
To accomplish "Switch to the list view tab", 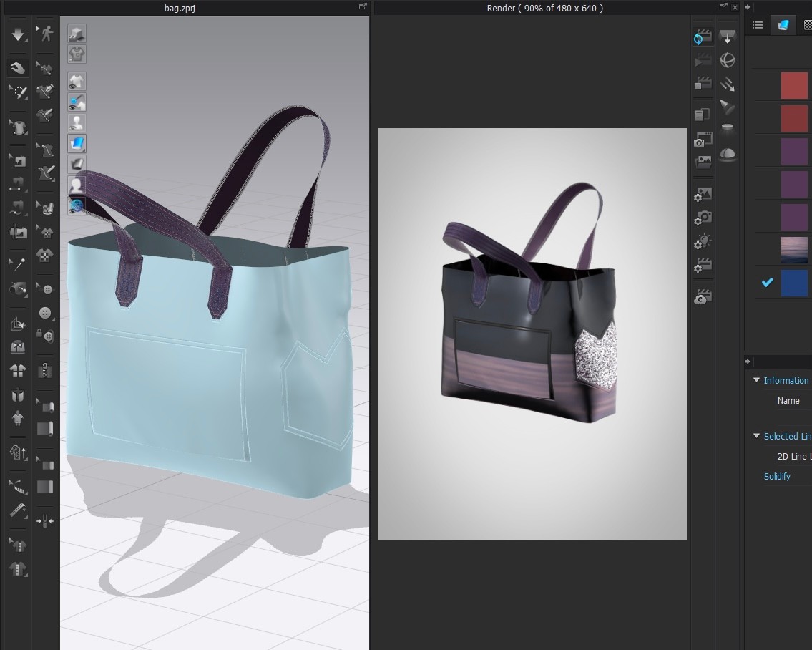I will pos(758,25).
